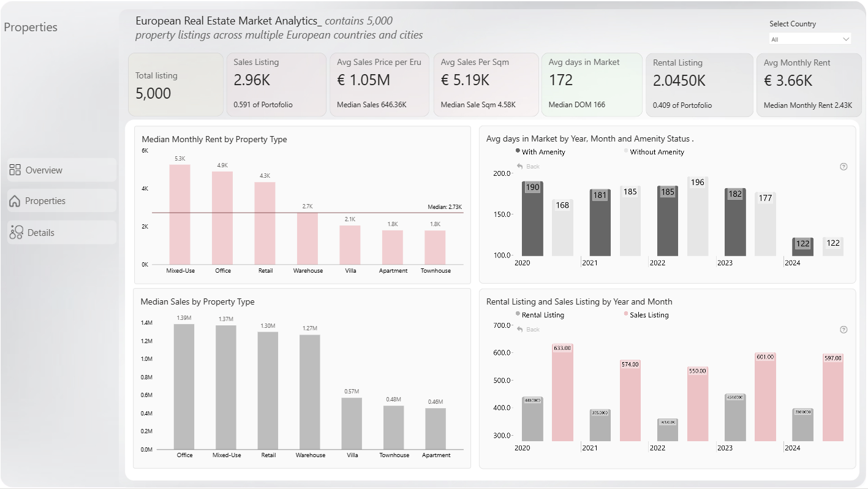The image size is (868, 489).
Task: Expand the country list chevron arrow
Action: tap(846, 39)
